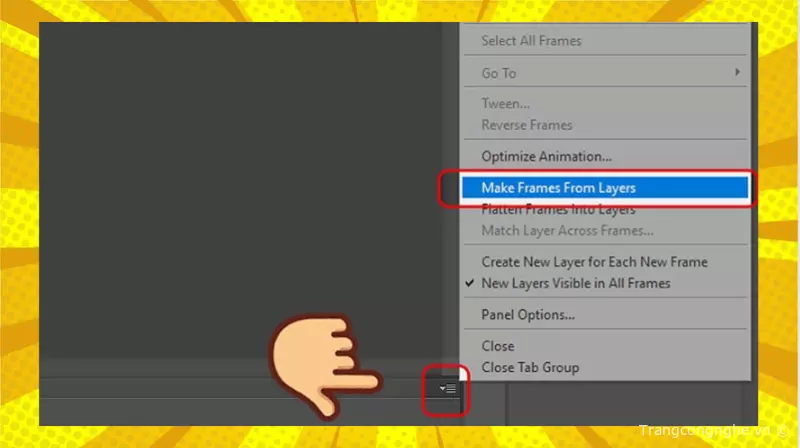Click Select All Frames in the menu
The image size is (800, 448).
[531, 41]
